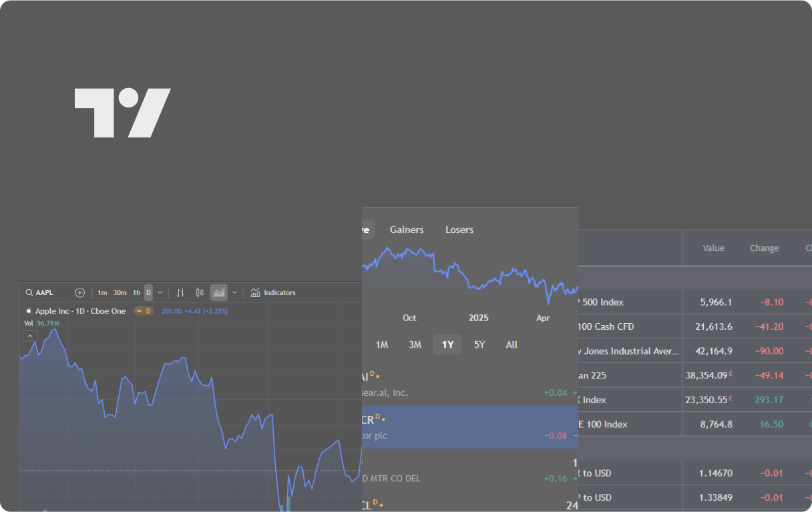Select the Area chart style icon
Image resolution: width=812 pixels, height=512 pixels.
218,292
